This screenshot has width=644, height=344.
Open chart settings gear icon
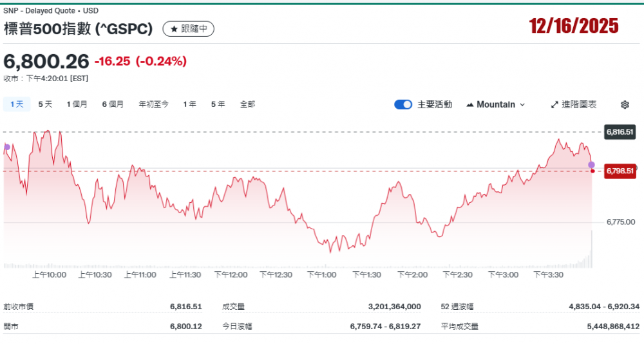[x=624, y=104]
